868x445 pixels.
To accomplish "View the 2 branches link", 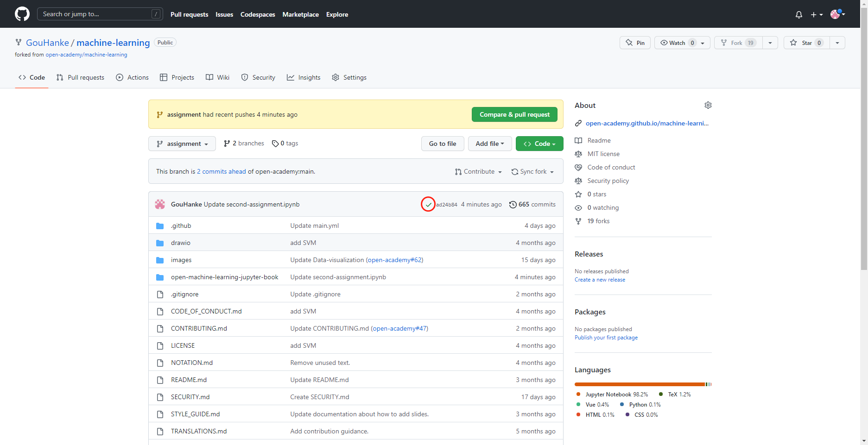I will 244,144.
